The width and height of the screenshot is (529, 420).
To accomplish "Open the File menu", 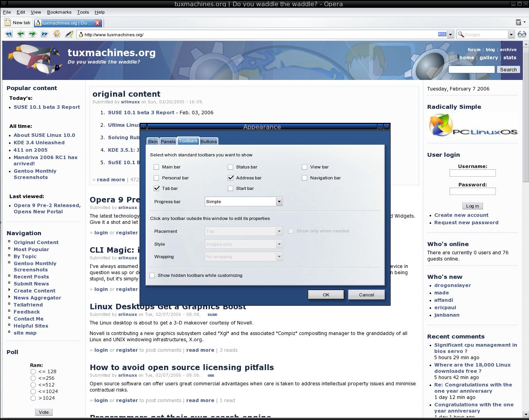I will (x=7, y=12).
